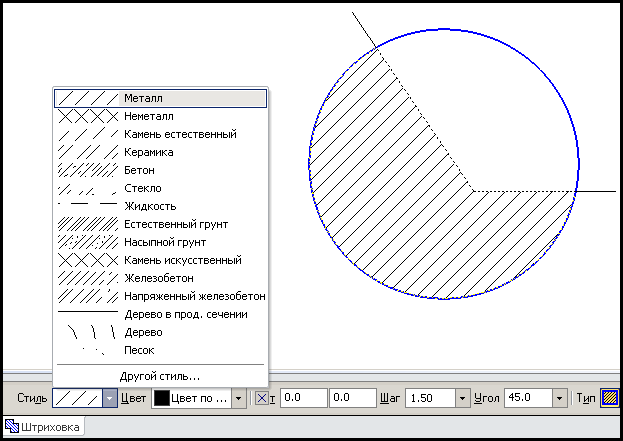
Task: Select Естественный грунт hatch style
Action: pos(160,224)
